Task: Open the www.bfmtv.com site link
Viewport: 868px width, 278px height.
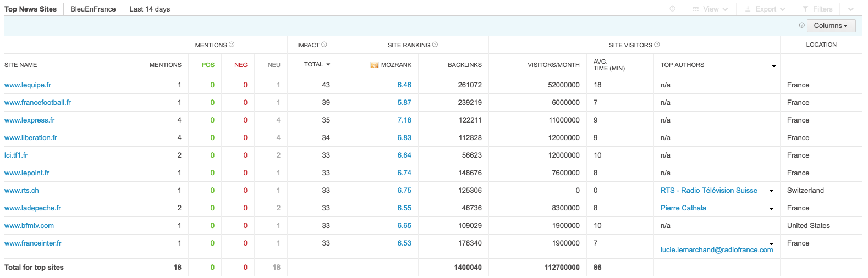Action: pyautogui.click(x=29, y=225)
